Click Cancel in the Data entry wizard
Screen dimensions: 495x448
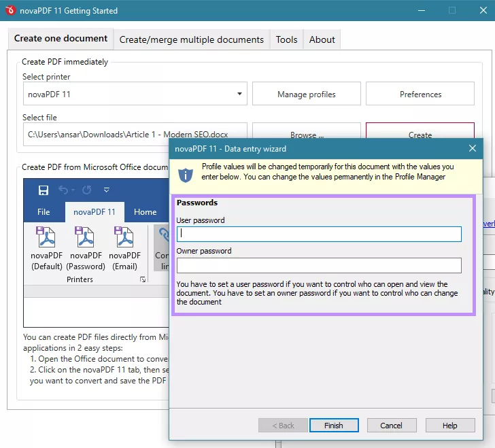click(392, 426)
